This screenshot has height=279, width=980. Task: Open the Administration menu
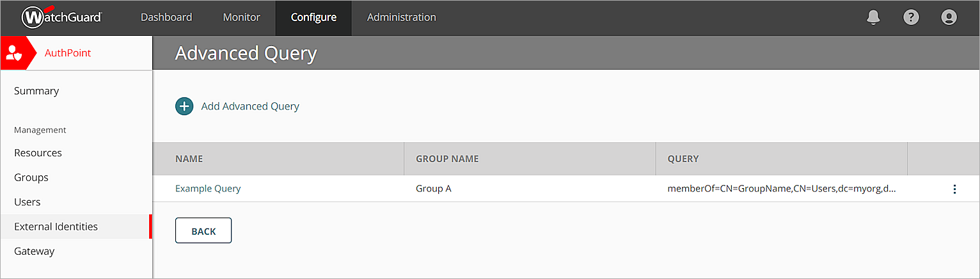coord(401,17)
